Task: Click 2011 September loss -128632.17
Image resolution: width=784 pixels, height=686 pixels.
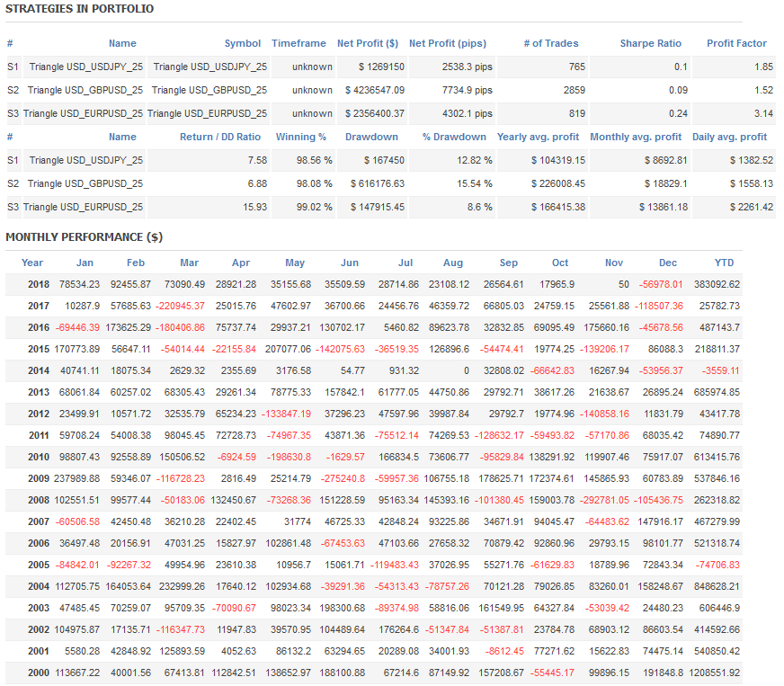Action: click(498, 435)
